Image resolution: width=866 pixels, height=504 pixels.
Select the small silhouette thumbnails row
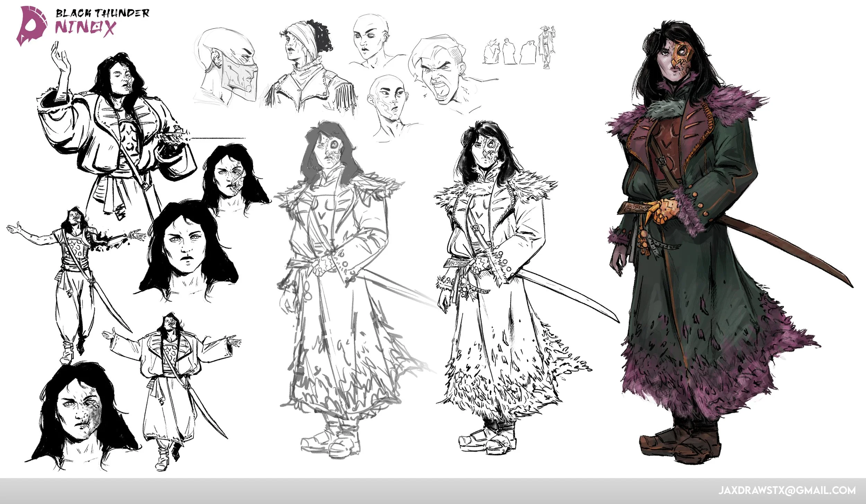(x=519, y=48)
